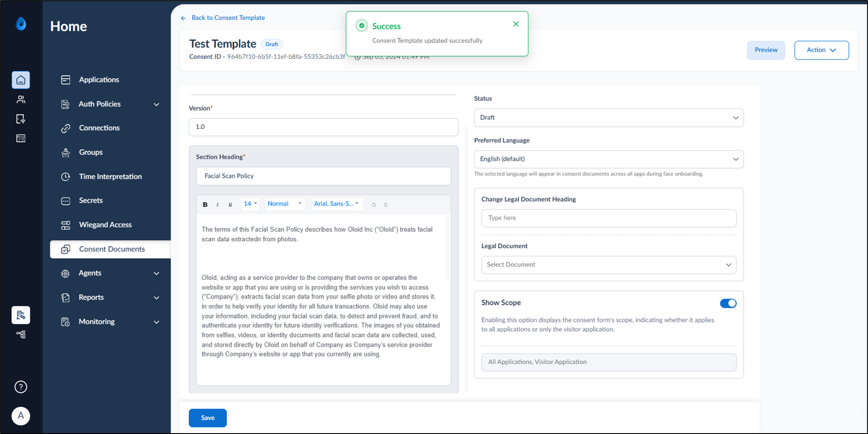Click the Change Legal Document Heading field
The width and height of the screenshot is (868, 434).
click(609, 218)
